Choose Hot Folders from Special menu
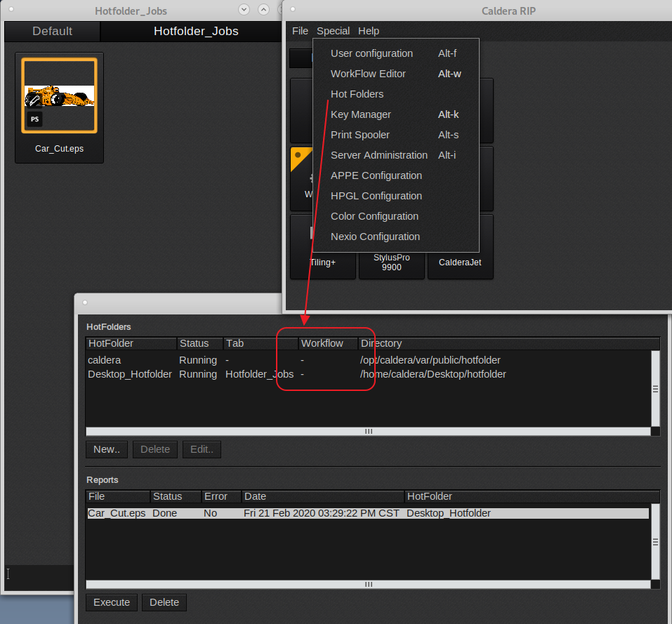The width and height of the screenshot is (672, 624). [357, 94]
